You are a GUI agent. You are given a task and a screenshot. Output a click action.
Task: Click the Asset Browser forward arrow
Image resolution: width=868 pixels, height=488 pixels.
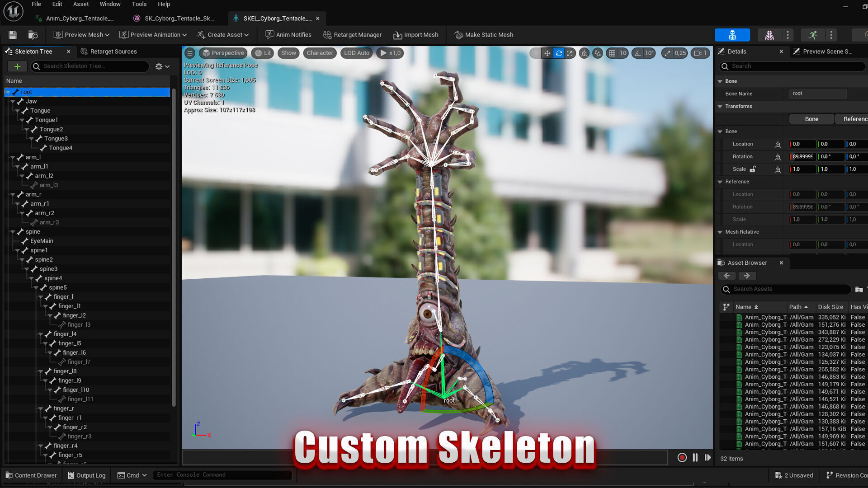[x=747, y=276]
